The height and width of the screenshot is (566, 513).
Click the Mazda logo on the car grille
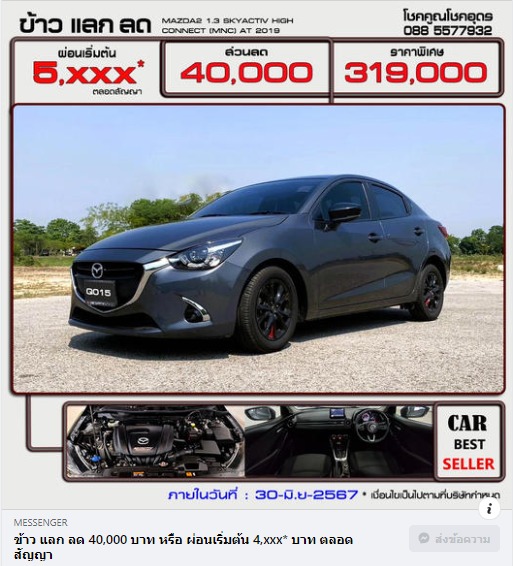[x=97, y=271]
